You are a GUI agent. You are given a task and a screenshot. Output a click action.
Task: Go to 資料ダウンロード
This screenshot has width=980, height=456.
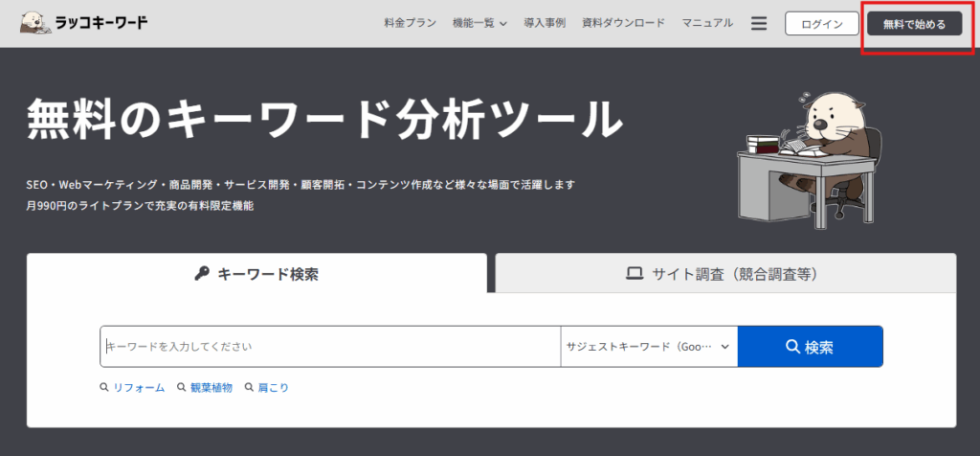623,23
